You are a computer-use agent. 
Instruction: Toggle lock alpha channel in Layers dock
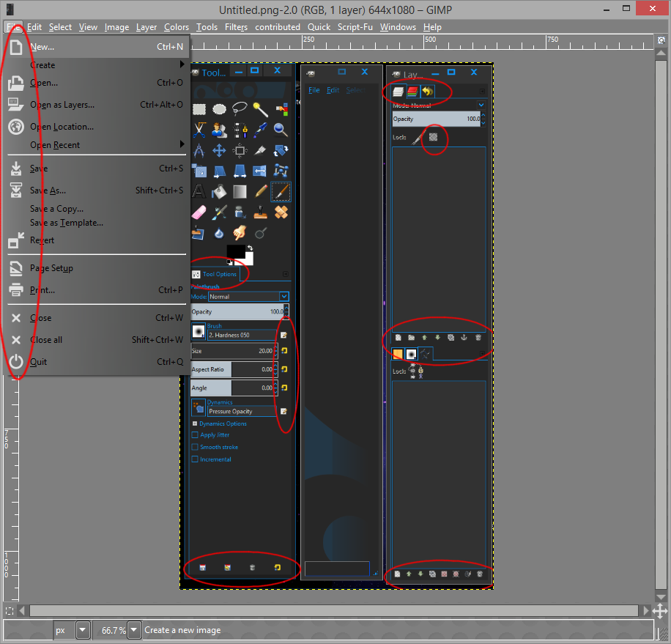click(x=434, y=137)
